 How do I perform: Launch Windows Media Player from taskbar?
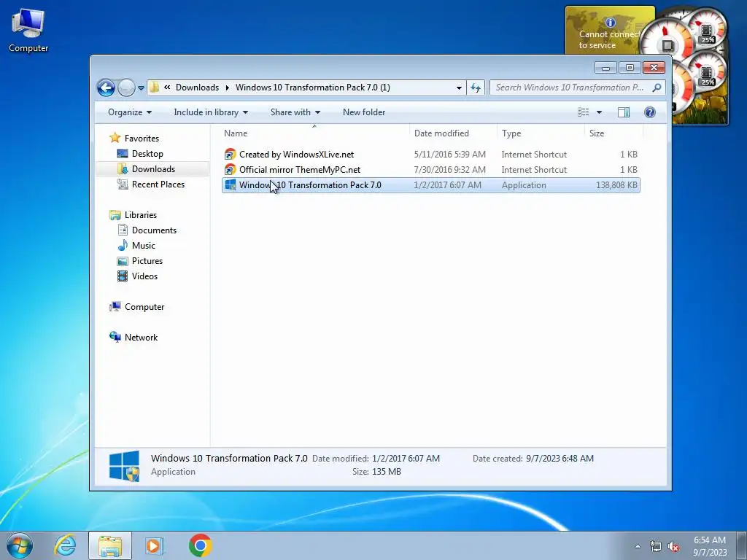[x=154, y=545]
